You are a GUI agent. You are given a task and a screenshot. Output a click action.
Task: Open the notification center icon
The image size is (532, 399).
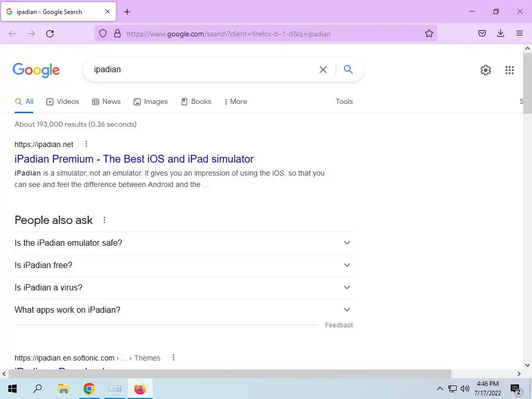tap(515, 389)
